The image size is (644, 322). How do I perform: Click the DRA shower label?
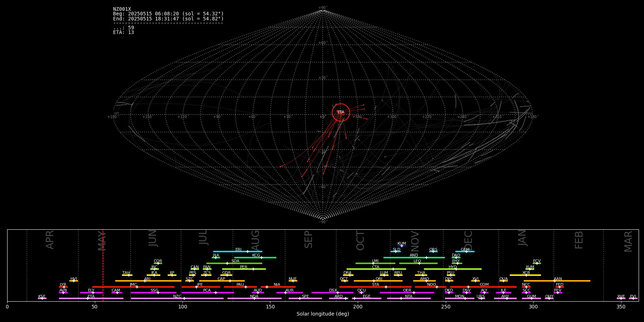(x=347, y=273)
